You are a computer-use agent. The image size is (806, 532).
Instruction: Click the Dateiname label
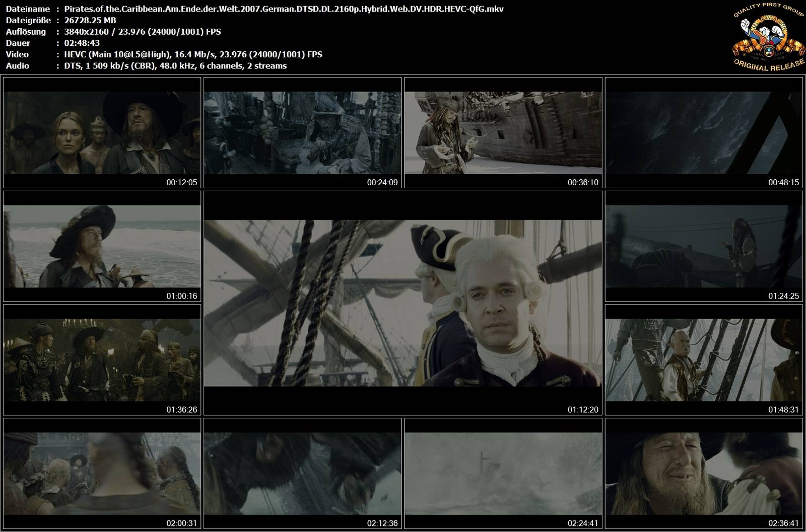click(x=28, y=9)
